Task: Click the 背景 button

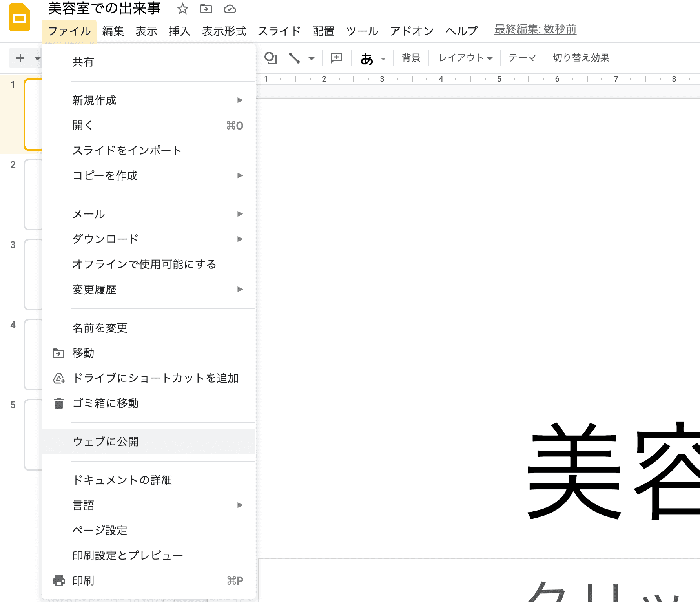Action: [411, 58]
